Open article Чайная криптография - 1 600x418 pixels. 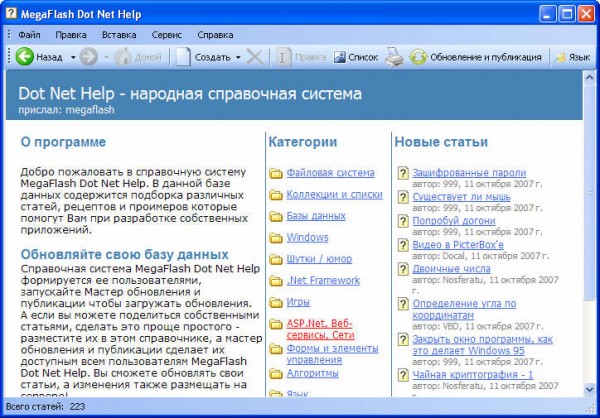473,375
